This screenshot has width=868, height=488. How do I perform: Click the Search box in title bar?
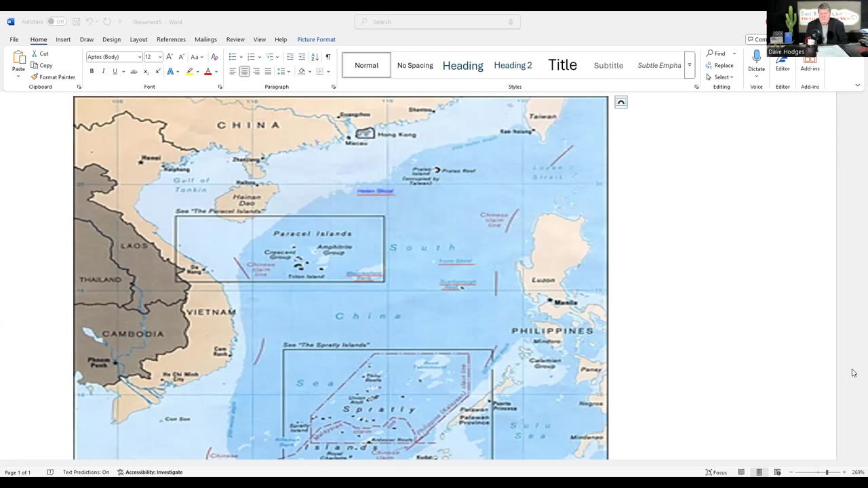tap(437, 22)
